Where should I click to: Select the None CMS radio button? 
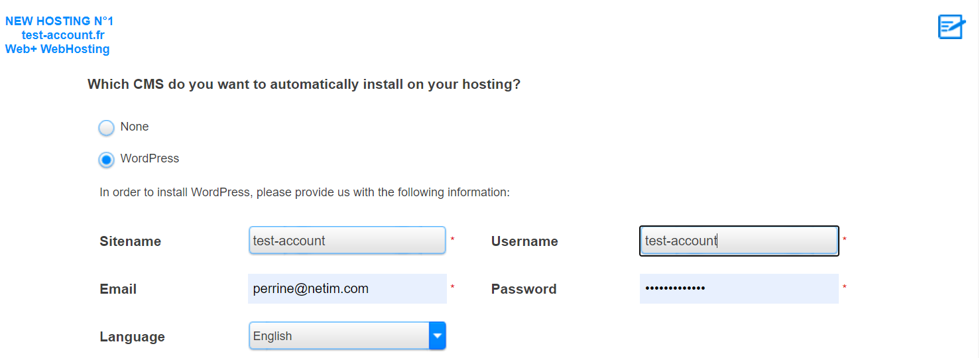point(106,128)
